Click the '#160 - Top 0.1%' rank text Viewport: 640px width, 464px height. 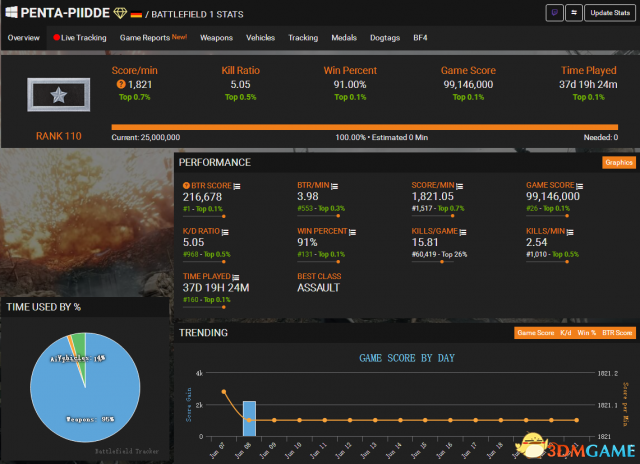207,300
